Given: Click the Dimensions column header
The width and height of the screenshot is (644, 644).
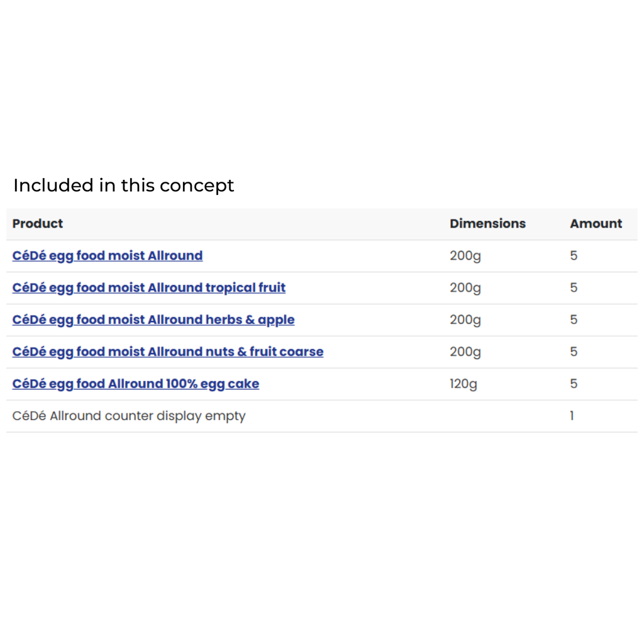Looking at the screenshot, I should (487, 224).
